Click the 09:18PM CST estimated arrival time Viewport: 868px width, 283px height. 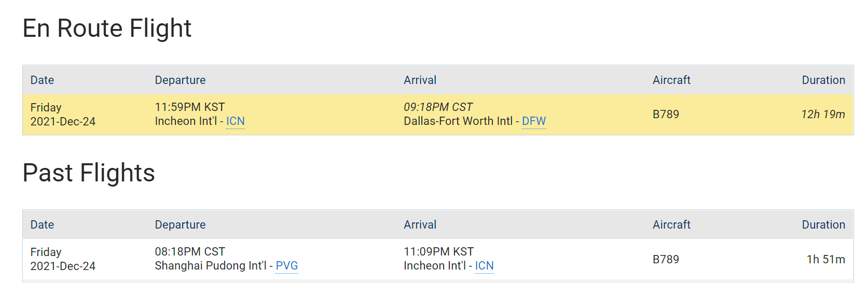(x=438, y=107)
